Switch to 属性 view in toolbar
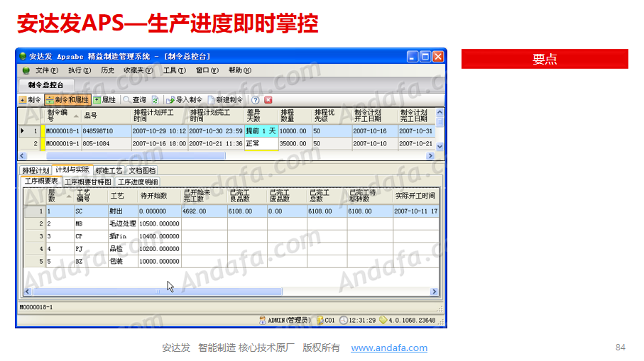 point(105,100)
